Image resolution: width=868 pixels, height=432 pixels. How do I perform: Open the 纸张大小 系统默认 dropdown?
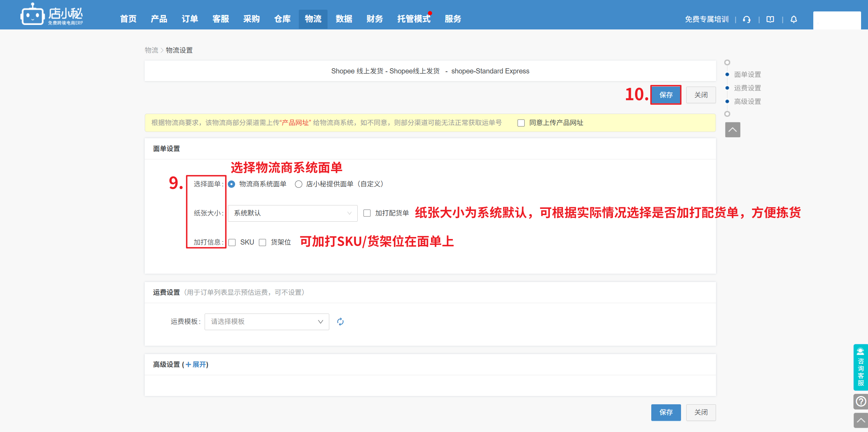click(292, 213)
